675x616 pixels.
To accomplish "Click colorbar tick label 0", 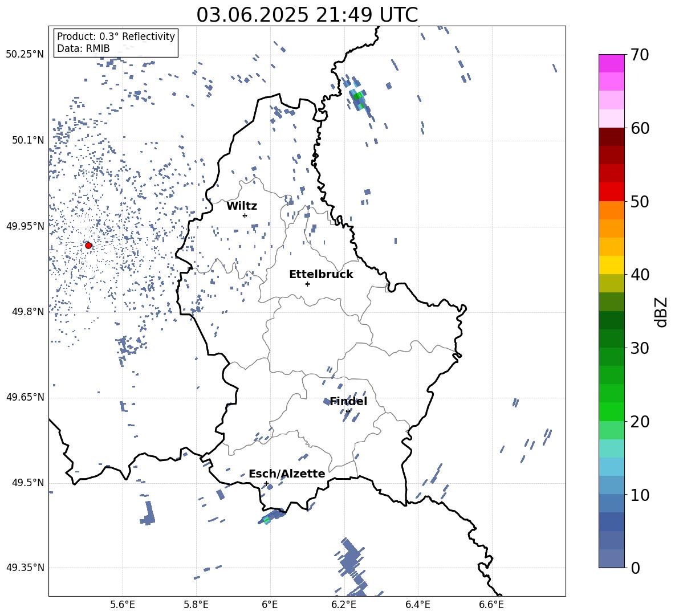I will (635, 568).
